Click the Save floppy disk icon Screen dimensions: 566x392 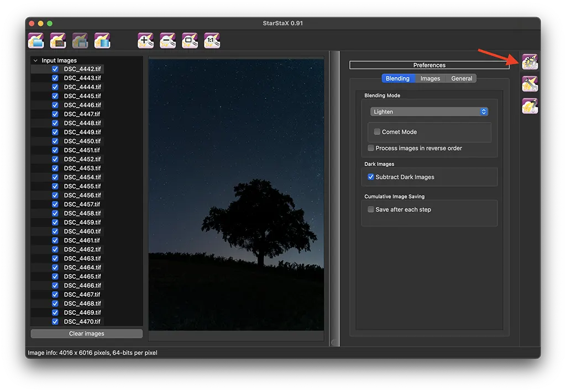(80, 40)
